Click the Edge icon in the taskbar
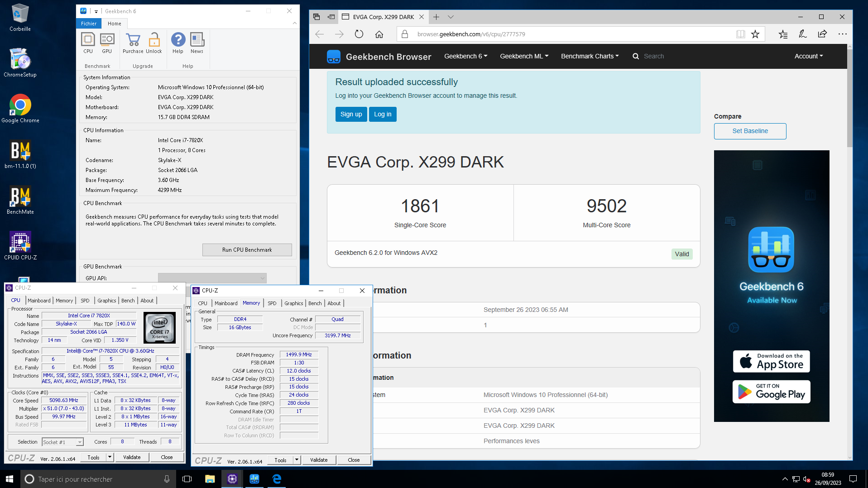Screen dimensions: 868x488 pos(277,479)
